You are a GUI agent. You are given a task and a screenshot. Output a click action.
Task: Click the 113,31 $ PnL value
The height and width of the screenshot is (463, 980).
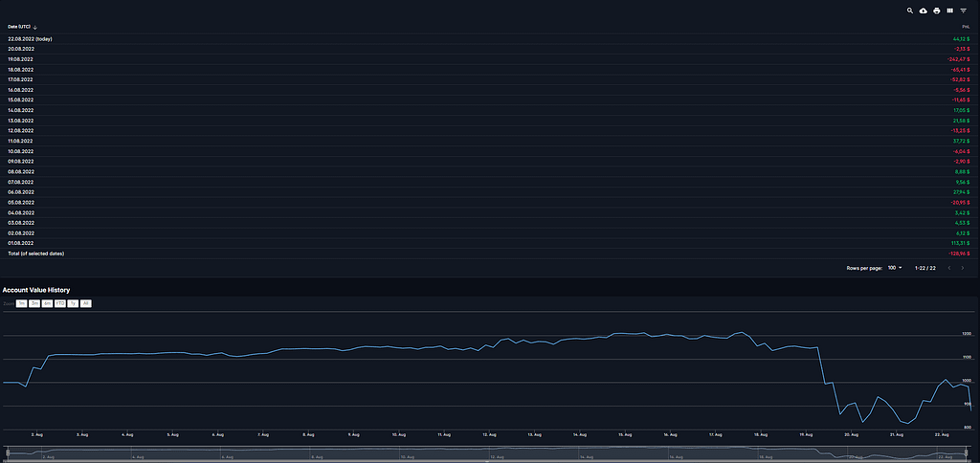[x=960, y=242]
